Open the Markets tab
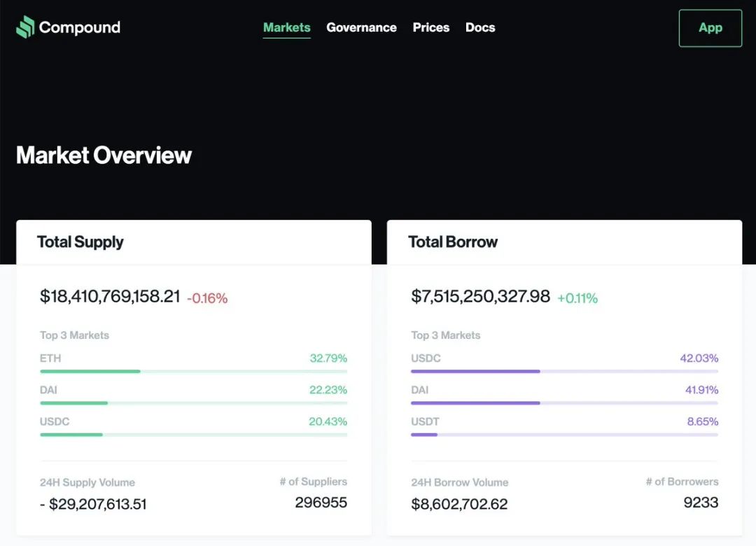Image resolution: width=756 pixels, height=546 pixels. 287,27
